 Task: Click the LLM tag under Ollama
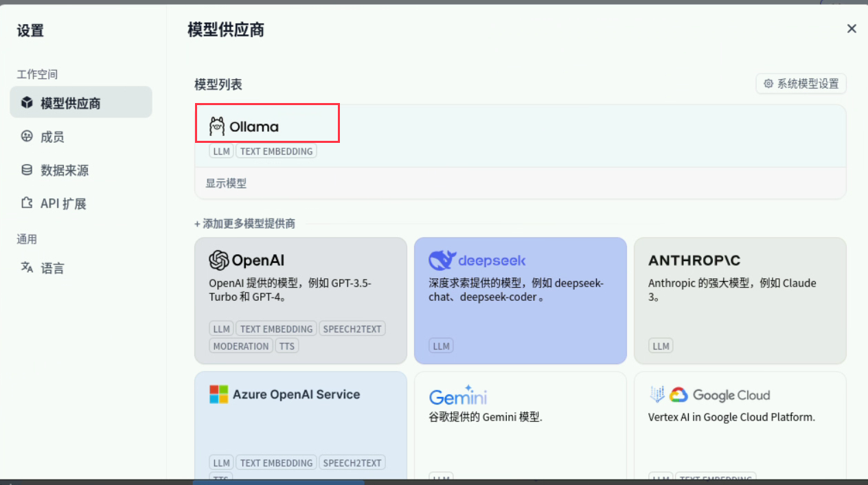point(221,151)
